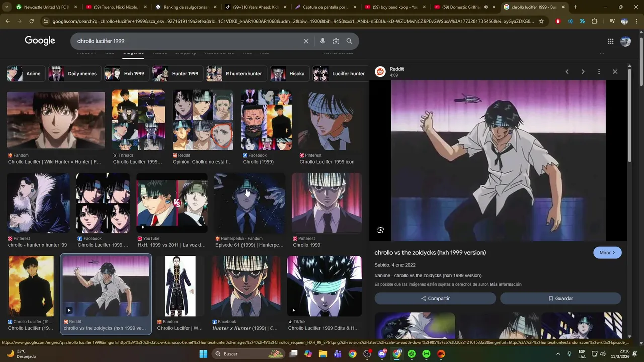Click the large preview image of Chrollo

pos(498,161)
